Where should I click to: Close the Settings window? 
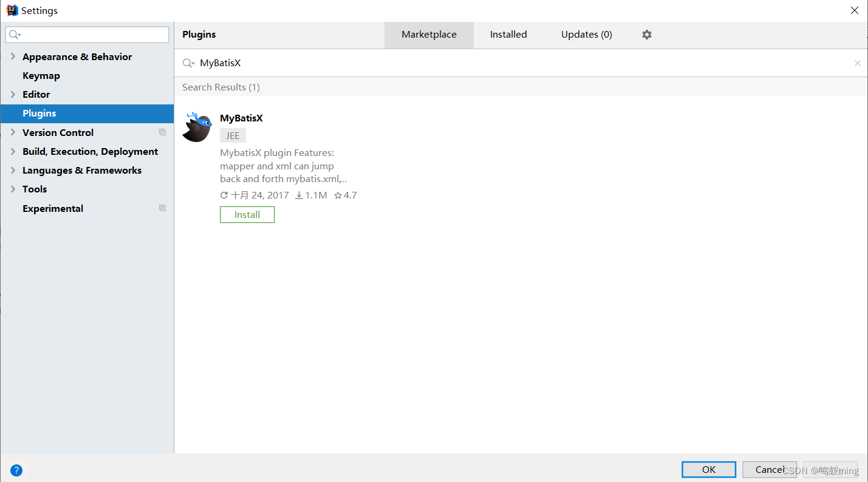(854, 10)
